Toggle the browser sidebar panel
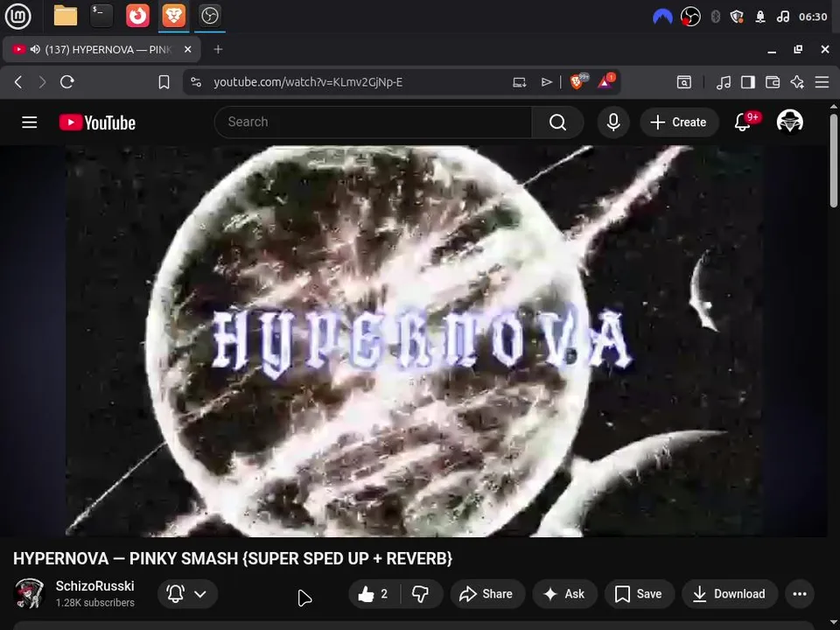The height and width of the screenshot is (630, 840). click(748, 82)
